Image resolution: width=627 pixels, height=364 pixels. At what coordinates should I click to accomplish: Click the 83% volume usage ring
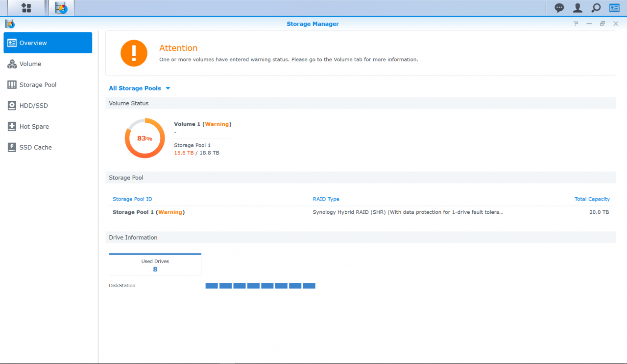pyautogui.click(x=145, y=138)
